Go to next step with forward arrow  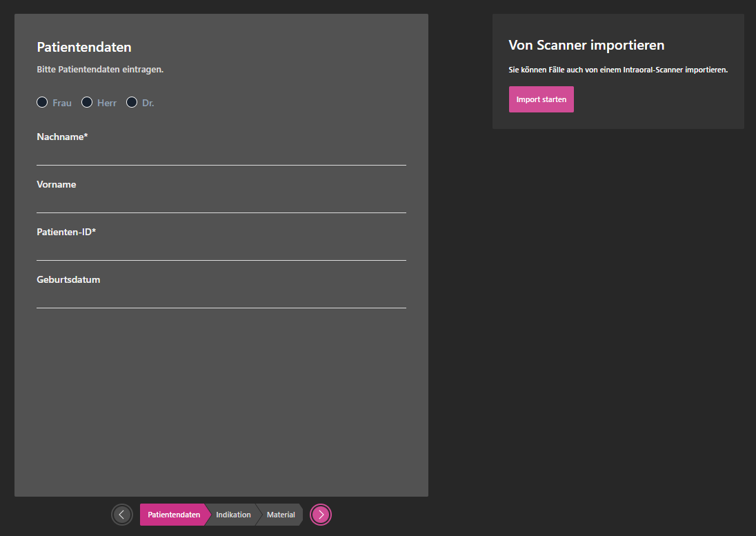(321, 515)
